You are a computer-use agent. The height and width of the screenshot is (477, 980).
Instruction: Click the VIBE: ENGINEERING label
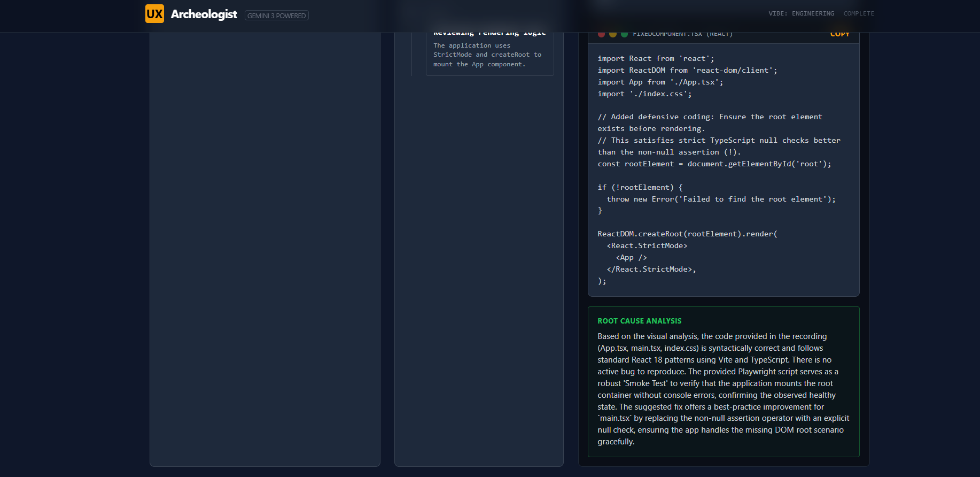point(801,13)
